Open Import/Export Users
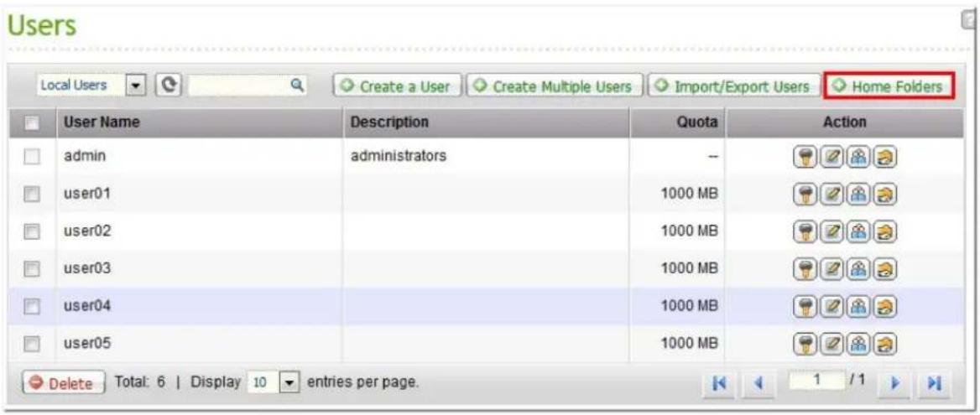 click(x=734, y=86)
